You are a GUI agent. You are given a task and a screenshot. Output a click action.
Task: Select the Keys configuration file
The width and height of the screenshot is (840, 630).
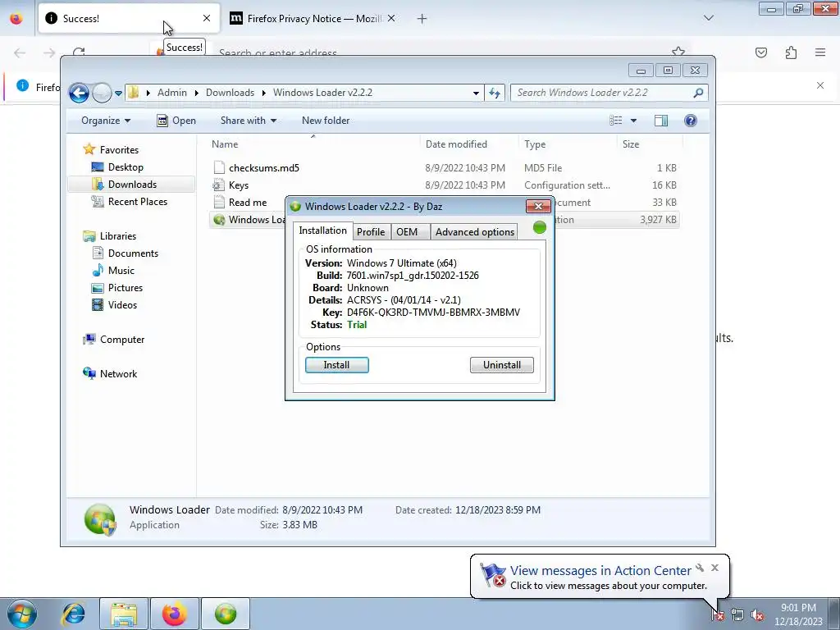(x=444, y=185)
